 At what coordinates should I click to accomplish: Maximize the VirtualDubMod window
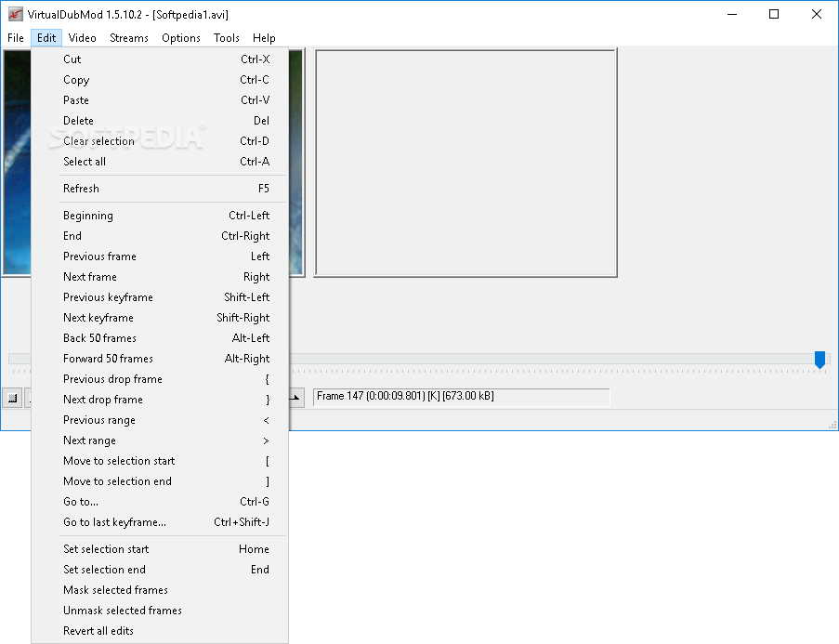[x=774, y=15]
